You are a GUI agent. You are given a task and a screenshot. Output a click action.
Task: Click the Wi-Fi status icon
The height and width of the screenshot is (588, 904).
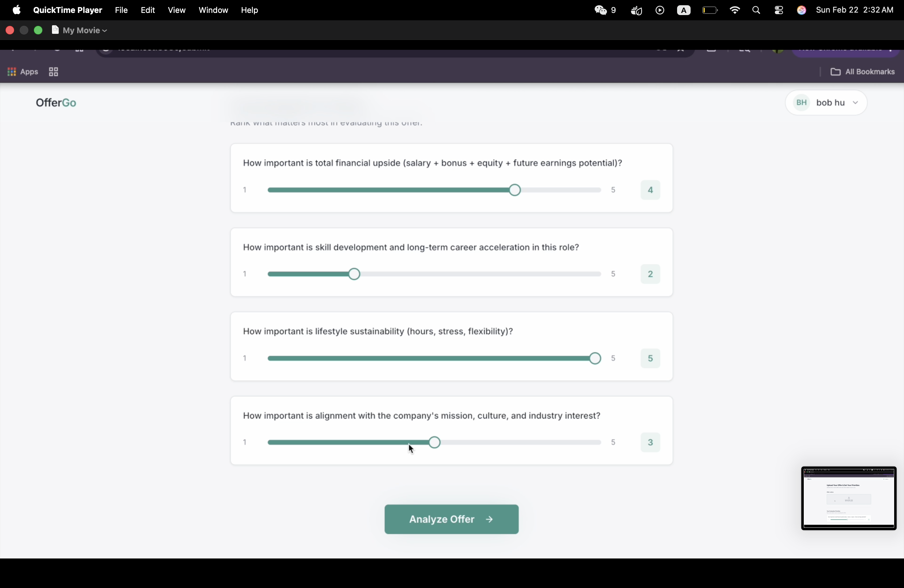click(x=735, y=10)
